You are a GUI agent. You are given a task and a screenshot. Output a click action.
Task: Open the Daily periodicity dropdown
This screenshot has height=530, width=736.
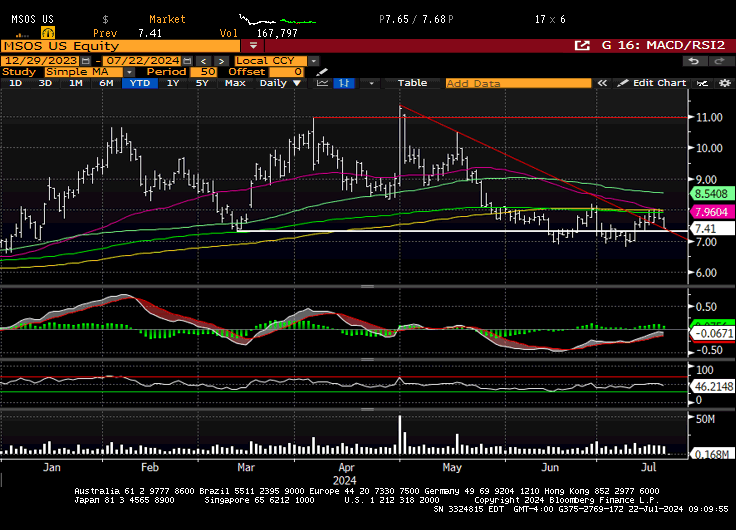pyautogui.click(x=280, y=83)
